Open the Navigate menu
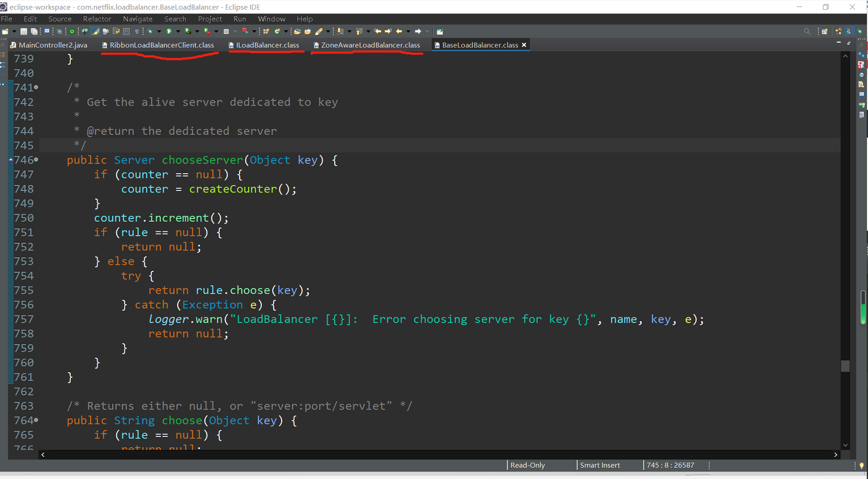868x479 pixels. pyautogui.click(x=138, y=19)
